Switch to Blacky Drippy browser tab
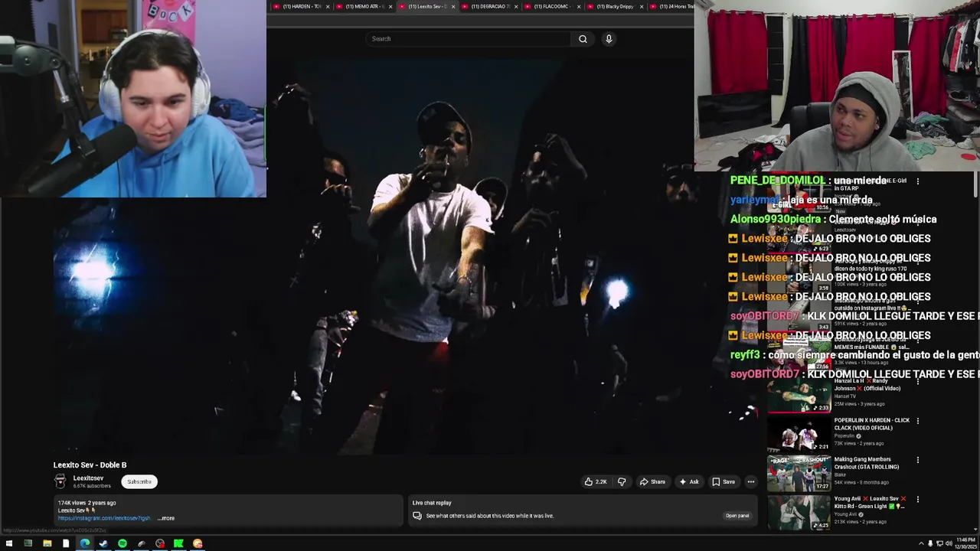The height and width of the screenshot is (551, 980). coord(616,7)
